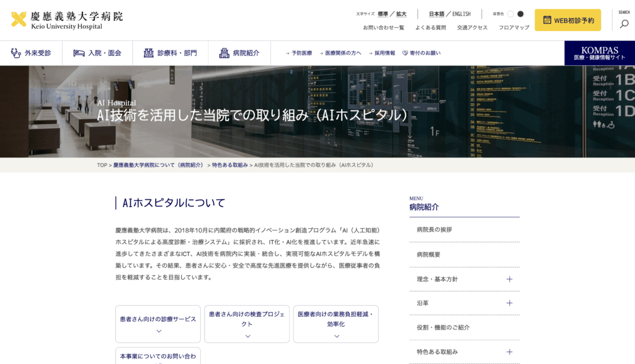This screenshot has width=635, height=364.
Task: Click the stethoscope icon for 外来受診
Action: (x=16, y=53)
